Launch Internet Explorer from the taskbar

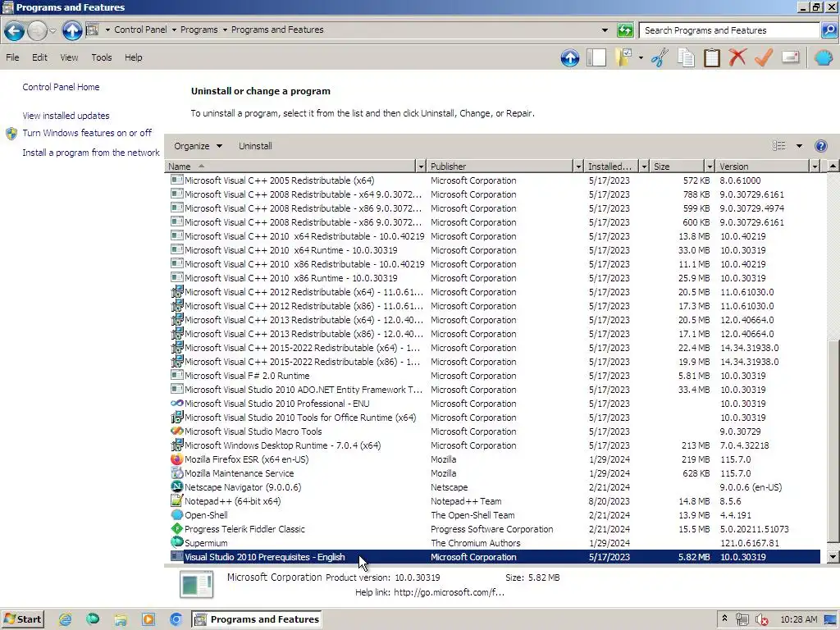point(65,619)
